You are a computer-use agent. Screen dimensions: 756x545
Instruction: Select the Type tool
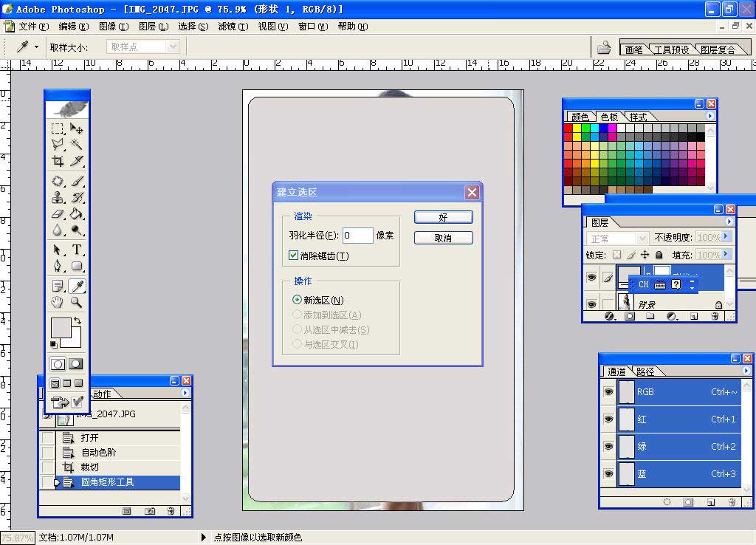click(x=76, y=250)
